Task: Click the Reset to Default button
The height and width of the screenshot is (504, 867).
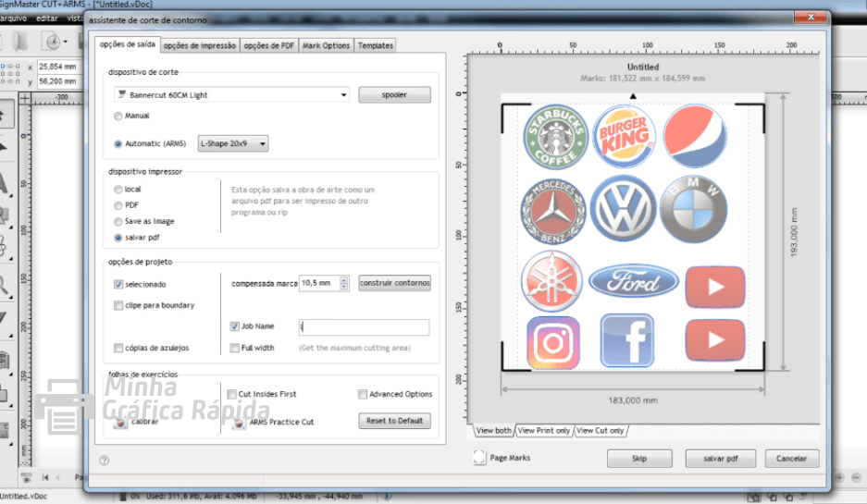Action: 394,421
